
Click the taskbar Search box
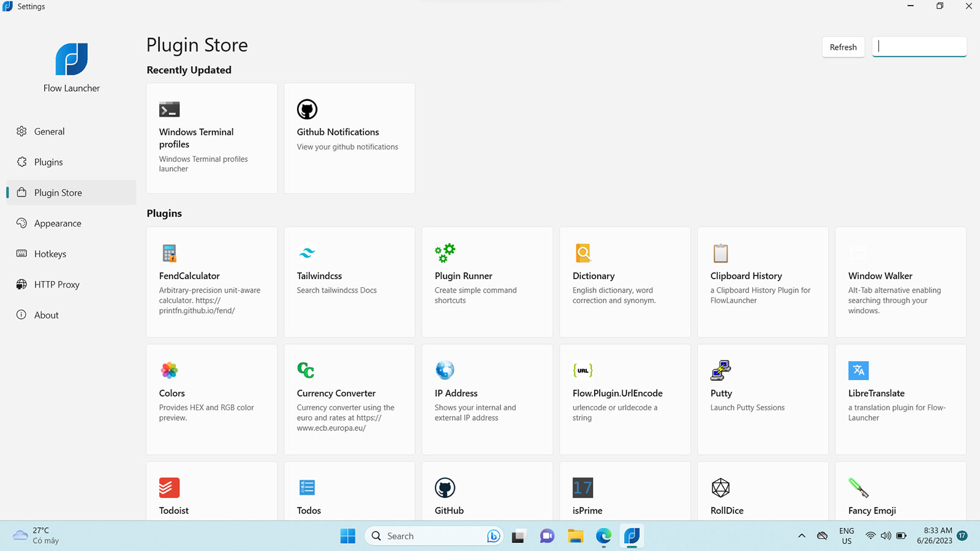pos(434,536)
